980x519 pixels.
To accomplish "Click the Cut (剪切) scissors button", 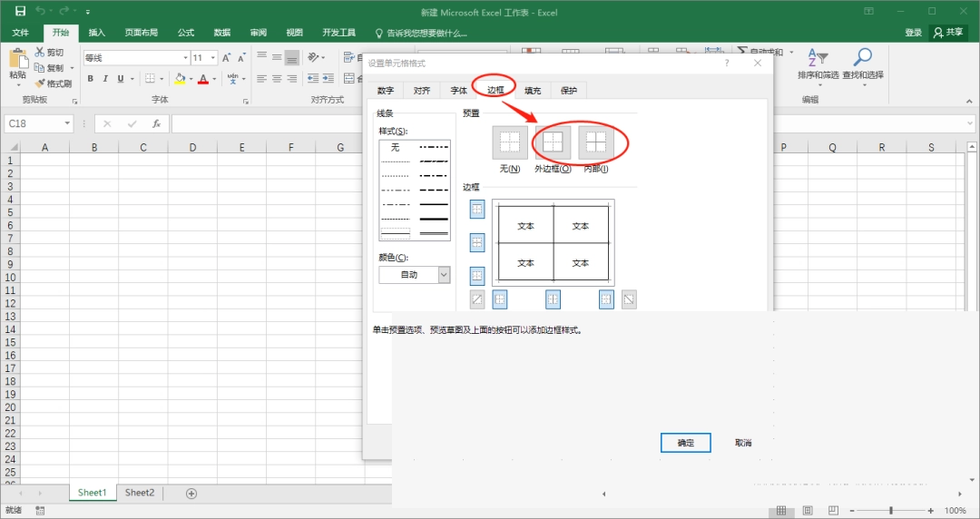I will point(49,53).
